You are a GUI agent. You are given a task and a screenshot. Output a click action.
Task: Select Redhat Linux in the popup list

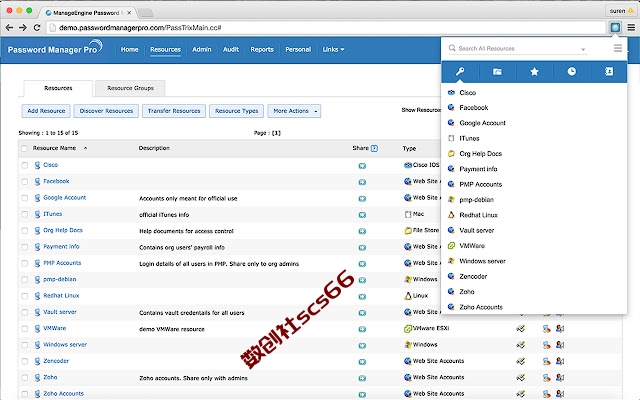point(478,215)
